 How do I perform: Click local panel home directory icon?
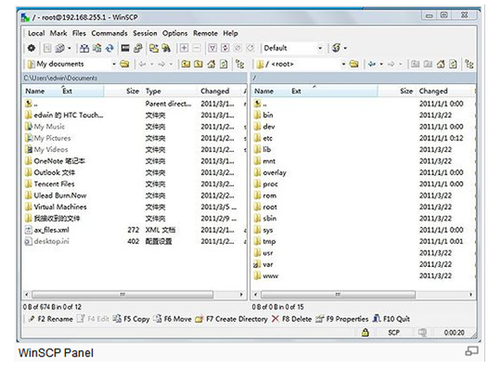211,64
